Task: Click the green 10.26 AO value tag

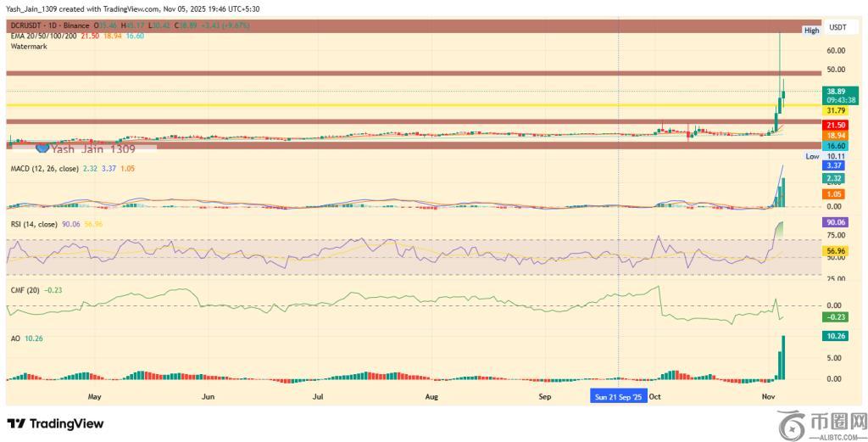Action: click(837, 336)
